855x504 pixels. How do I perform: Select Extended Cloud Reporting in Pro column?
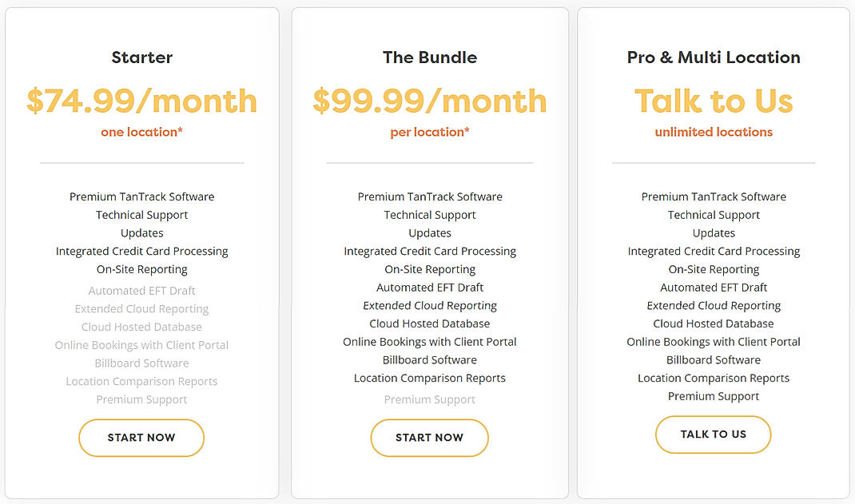click(713, 305)
